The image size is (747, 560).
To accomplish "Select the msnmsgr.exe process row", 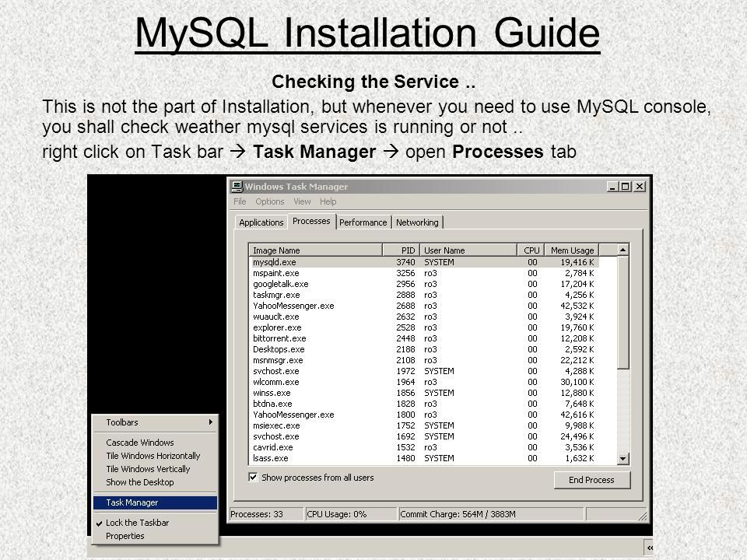I will [x=424, y=360].
